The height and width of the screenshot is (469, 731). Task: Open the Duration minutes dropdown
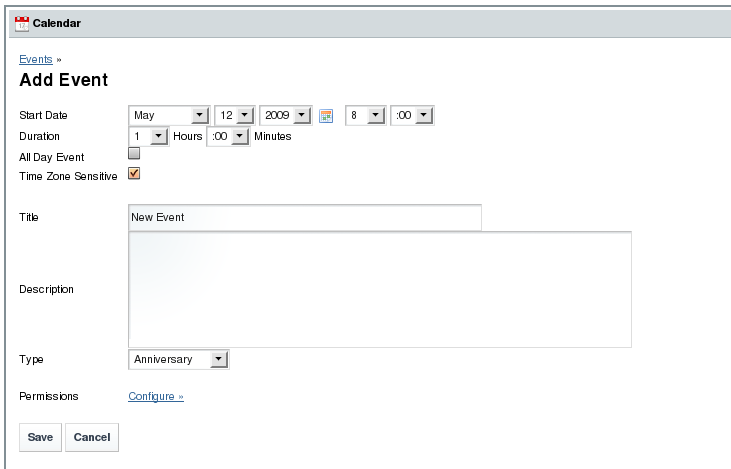pyautogui.click(x=226, y=136)
